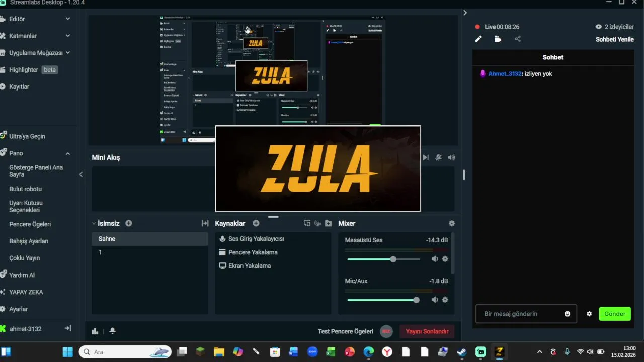The width and height of the screenshot is (644, 362).
Task: Open Yardım AI in the sidebar
Action: pyautogui.click(x=22, y=275)
